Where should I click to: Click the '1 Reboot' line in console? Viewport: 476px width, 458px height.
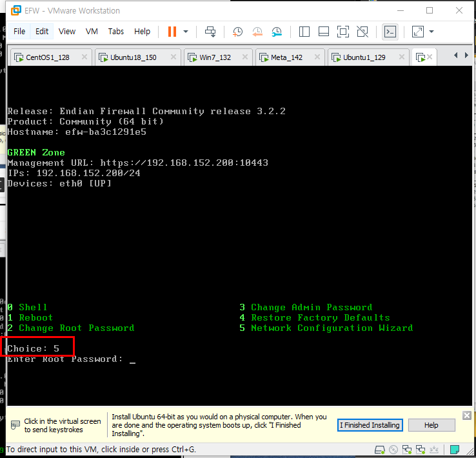click(30, 318)
